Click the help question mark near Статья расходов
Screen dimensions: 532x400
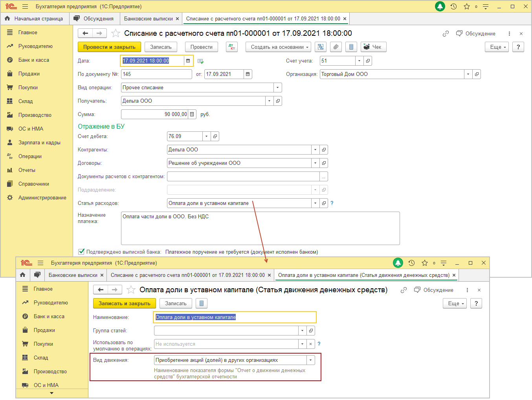332,203
